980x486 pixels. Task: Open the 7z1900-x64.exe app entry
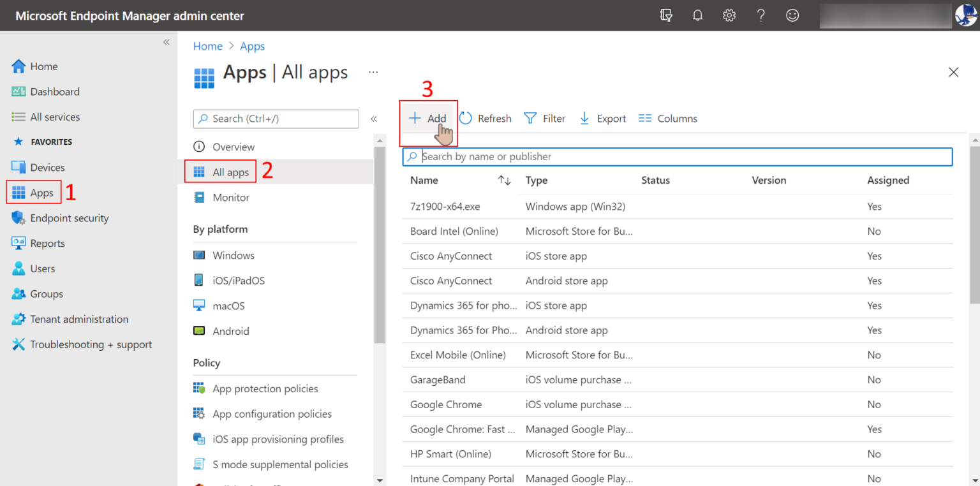tap(445, 207)
